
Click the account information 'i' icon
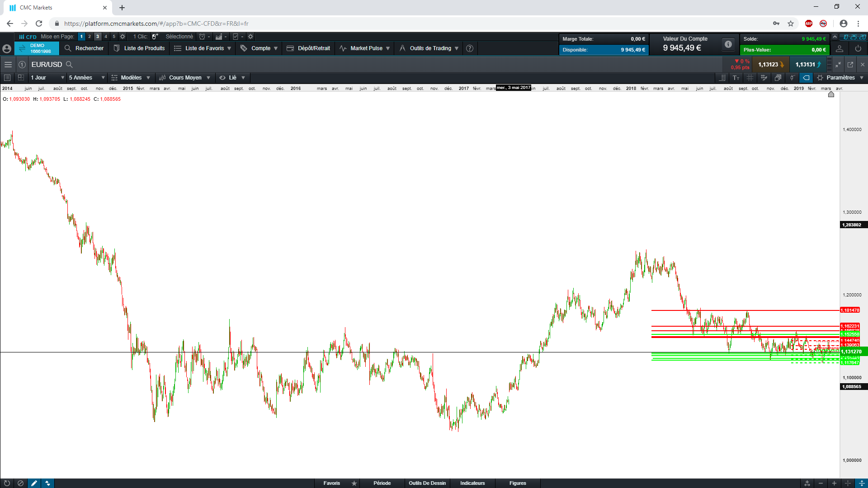point(728,44)
